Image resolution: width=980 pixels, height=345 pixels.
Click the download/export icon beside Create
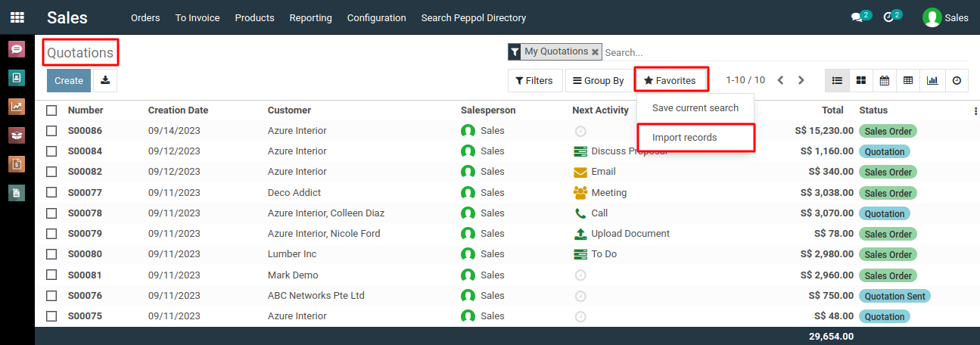coord(105,80)
